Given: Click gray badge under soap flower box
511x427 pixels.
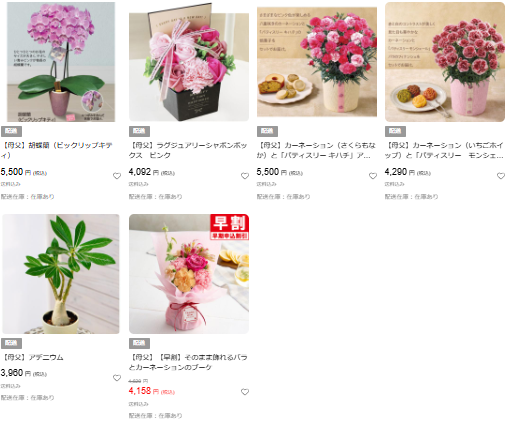Looking at the screenshot, I should coord(139,131).
